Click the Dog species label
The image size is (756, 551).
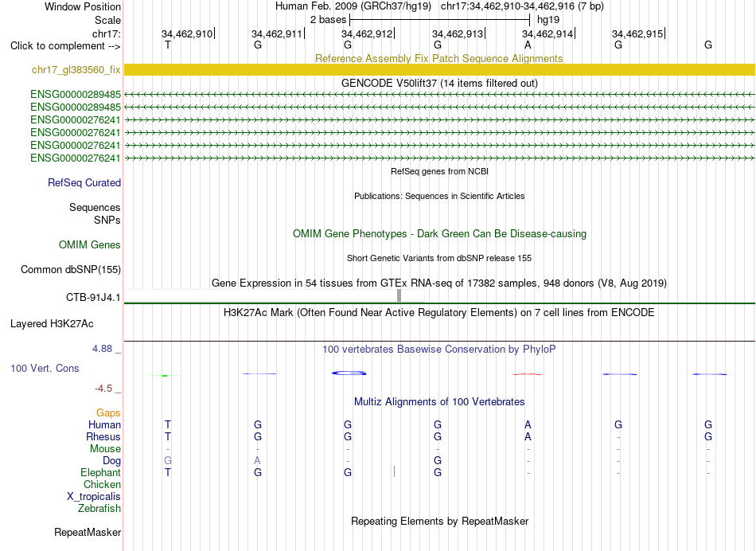coord(111,461)
